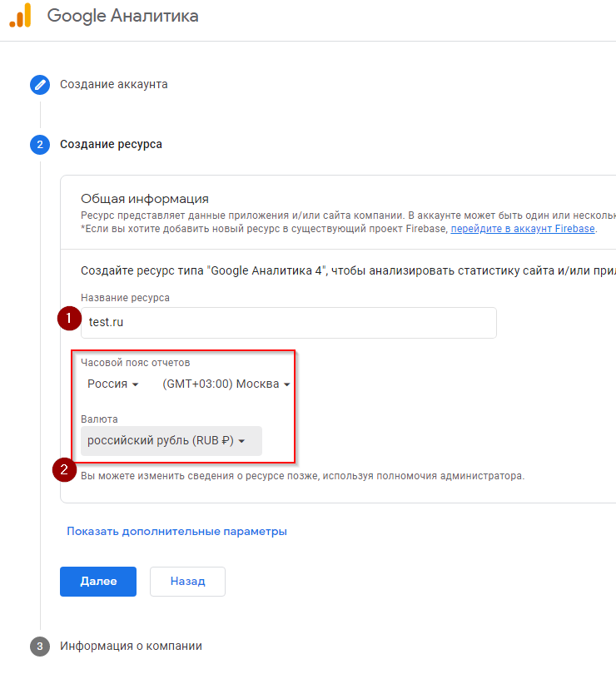Image resolution: width=616 pixels, height=679 pixels.
Task: Click the gray step 3 number circle
Action: click(40, 646)
